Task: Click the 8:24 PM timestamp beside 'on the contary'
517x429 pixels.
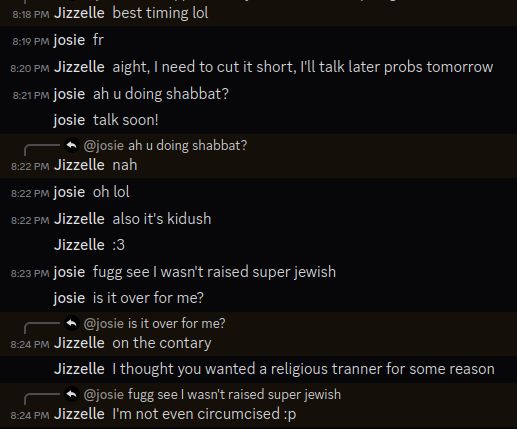Action: (x=30, y=344)
